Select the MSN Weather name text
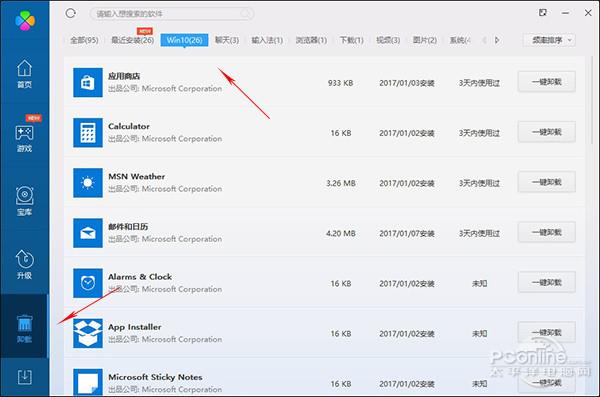 pos(137,176)
